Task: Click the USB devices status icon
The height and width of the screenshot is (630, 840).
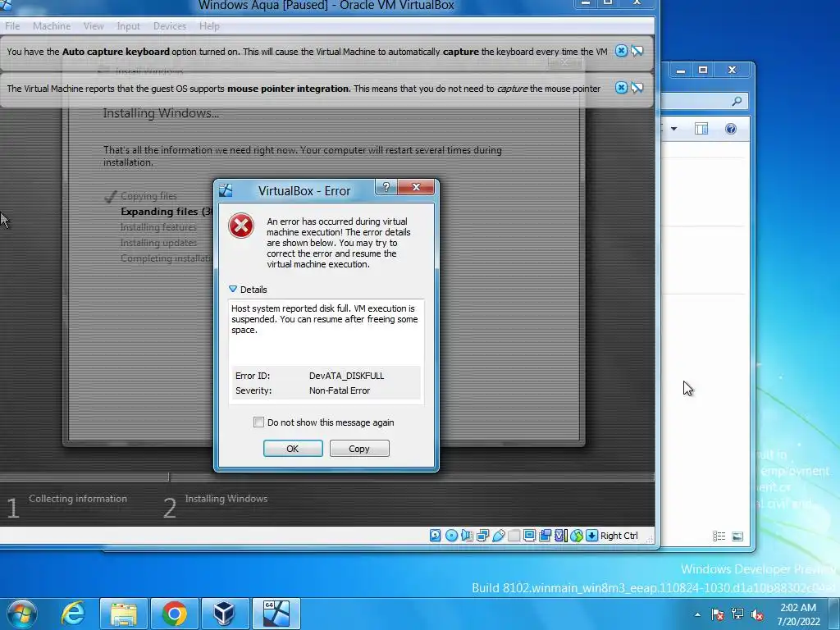Action: [x=498, y=535]
